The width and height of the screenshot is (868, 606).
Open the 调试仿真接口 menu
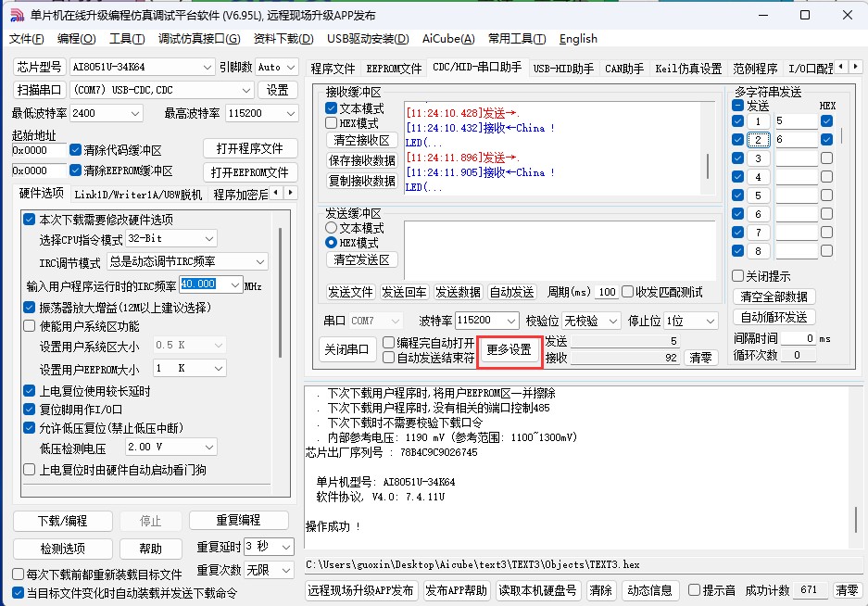pyautogui.click(x=199, y=39)
